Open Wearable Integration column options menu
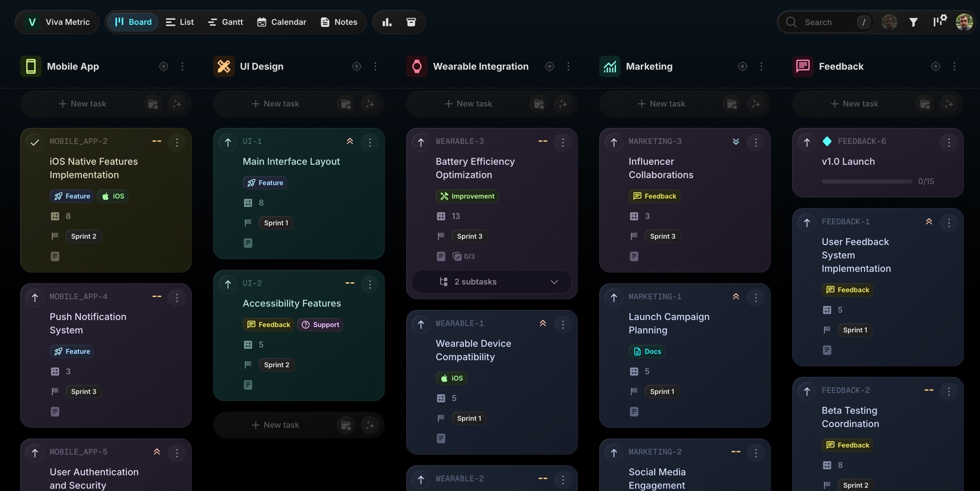Image resolution: width=980 pixels, height=491 pixels. 568,66
